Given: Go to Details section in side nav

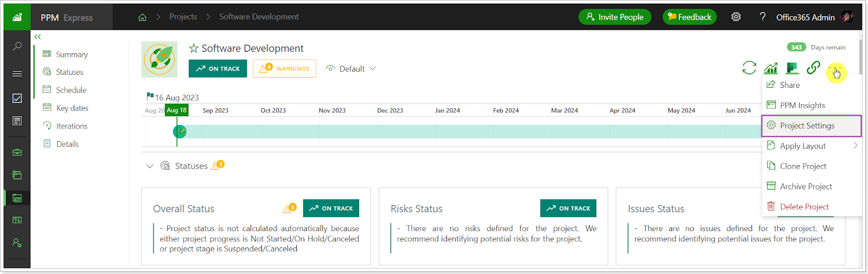Looking at the screenshot, I should [67, 144].
